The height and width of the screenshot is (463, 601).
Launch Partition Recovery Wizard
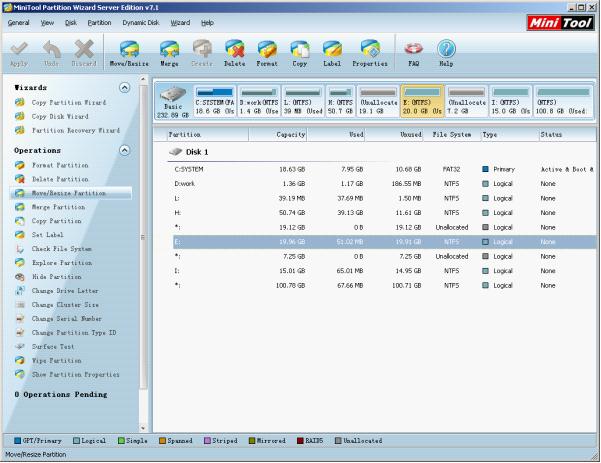tap(76, 130)
